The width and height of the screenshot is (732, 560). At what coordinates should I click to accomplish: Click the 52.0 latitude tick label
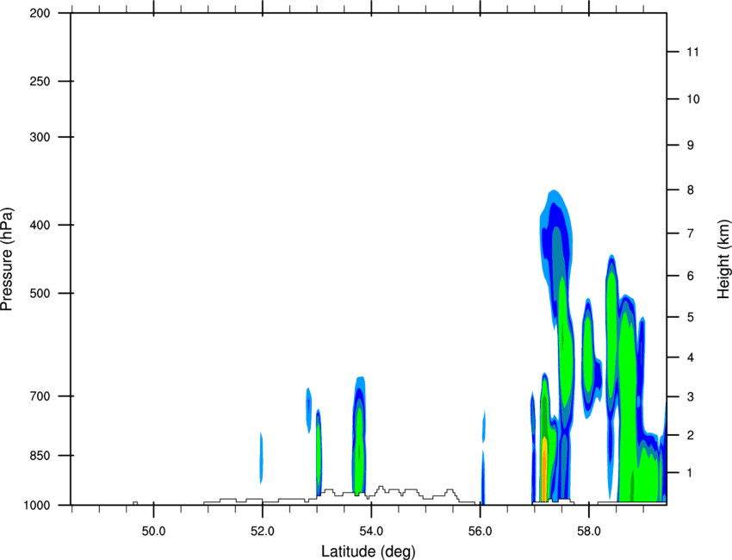point(263,532)
